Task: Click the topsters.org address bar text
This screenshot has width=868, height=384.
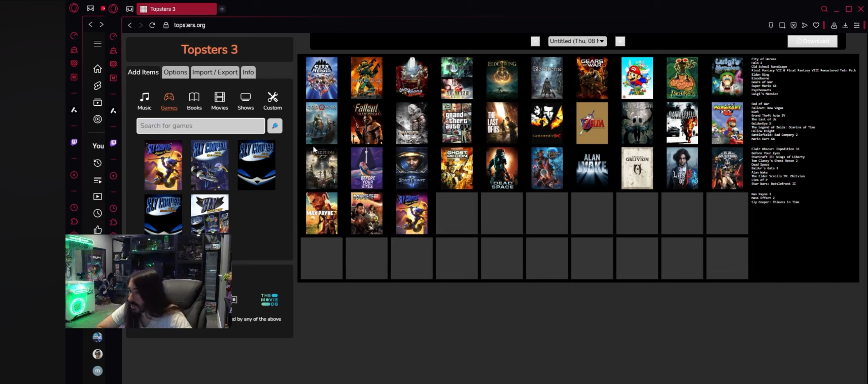Action: [x=189, y=25]
